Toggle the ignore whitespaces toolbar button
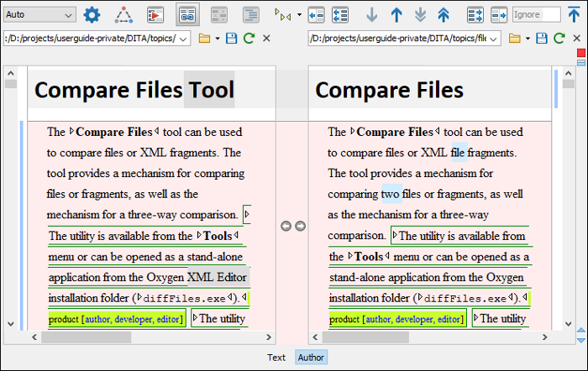Screen dimensions: 588x371 click(250, 14)
